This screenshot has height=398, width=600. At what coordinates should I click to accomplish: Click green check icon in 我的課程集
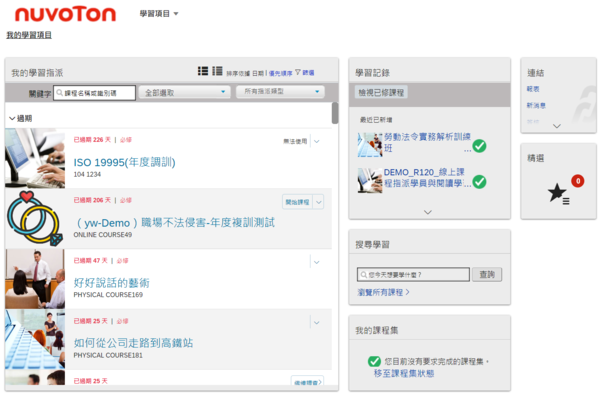click(374, 361)
